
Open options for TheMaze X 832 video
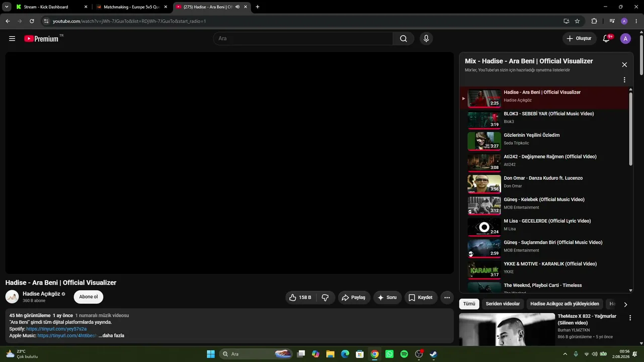pyautogui.click(x=630, y=318)
